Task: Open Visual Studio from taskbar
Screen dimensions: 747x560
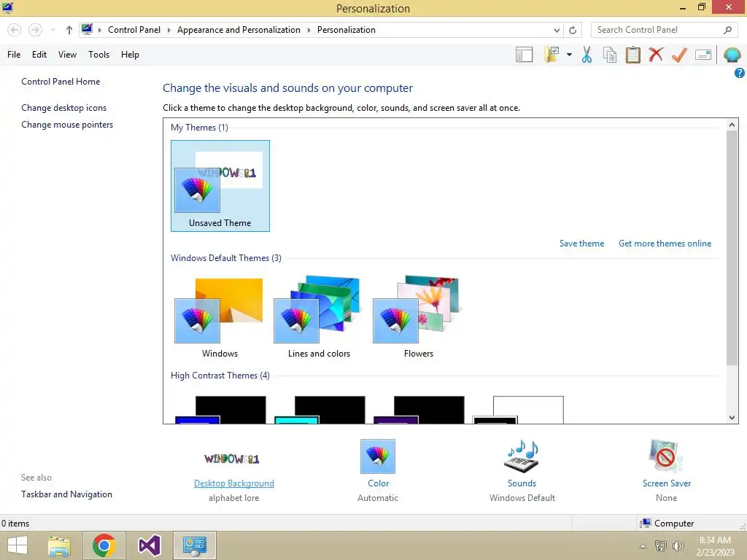Action: pyautogui.click(x=149, y=545)
